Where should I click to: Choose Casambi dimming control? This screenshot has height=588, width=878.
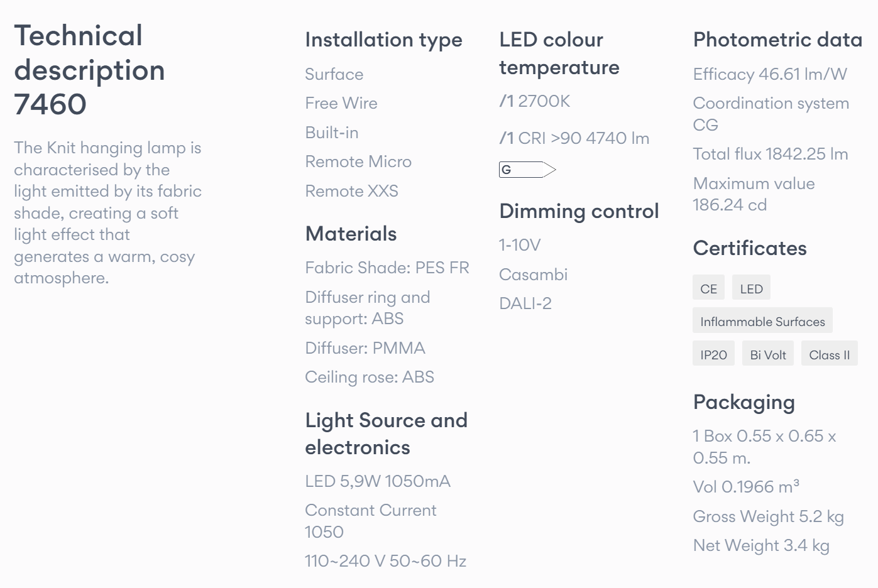pyautogui.click(x=533, y=275)
